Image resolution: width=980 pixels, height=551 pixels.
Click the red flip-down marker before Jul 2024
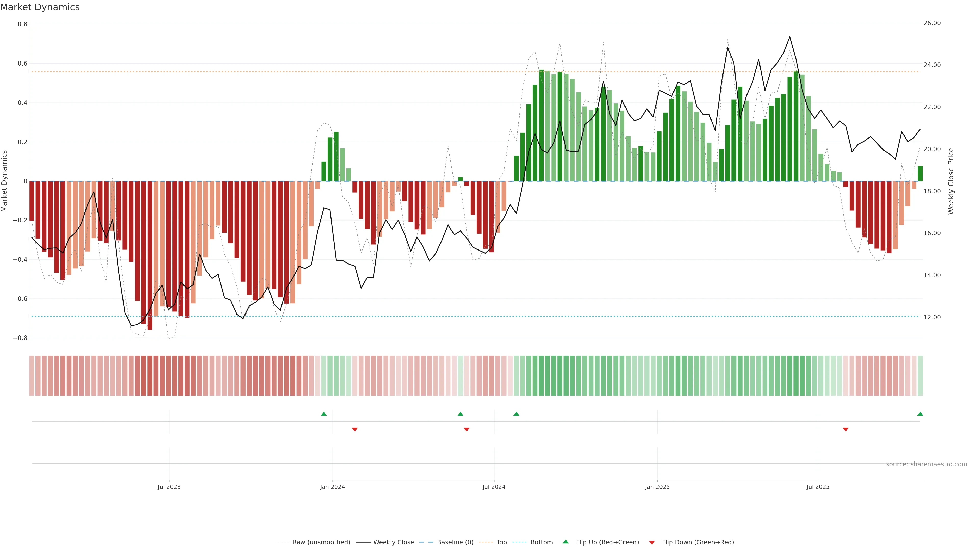tap(467, 429)
